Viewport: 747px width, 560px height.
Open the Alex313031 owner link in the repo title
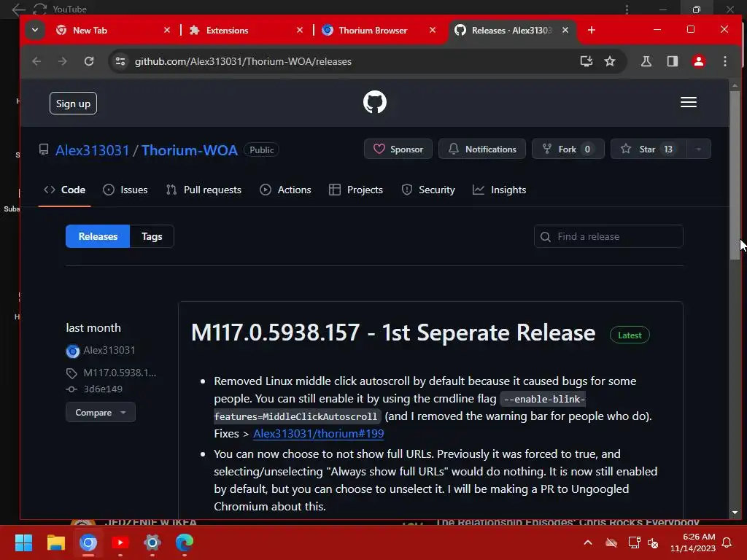click(x=93, y=150)
